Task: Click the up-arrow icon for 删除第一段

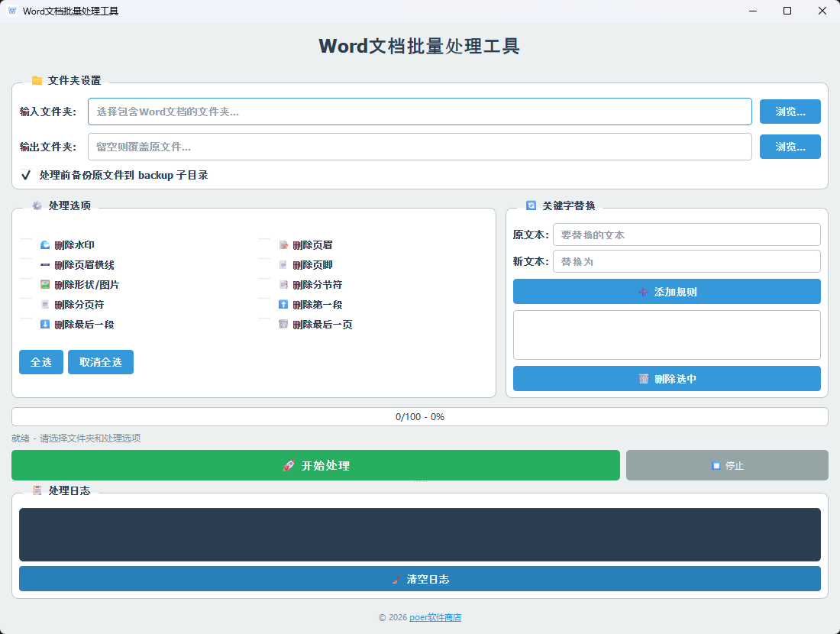Action: coord(283,305)
